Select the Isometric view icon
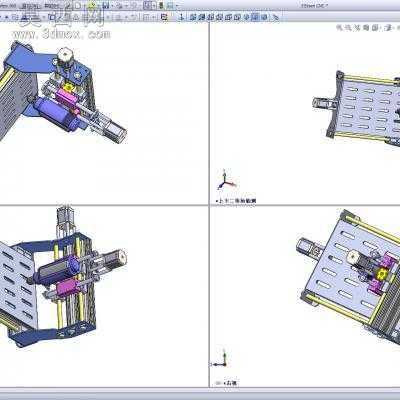 coord(246,17)
